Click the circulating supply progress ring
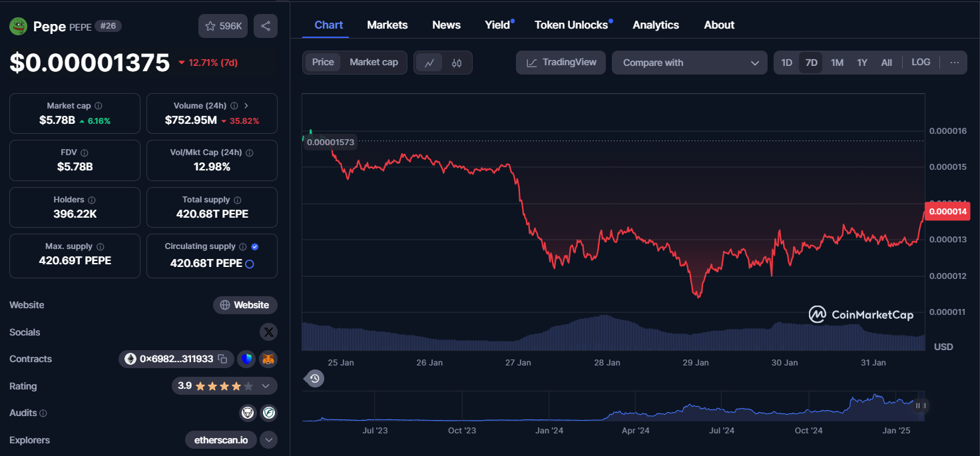This screenshot has width=980, height=456. (x=250, y=264)
